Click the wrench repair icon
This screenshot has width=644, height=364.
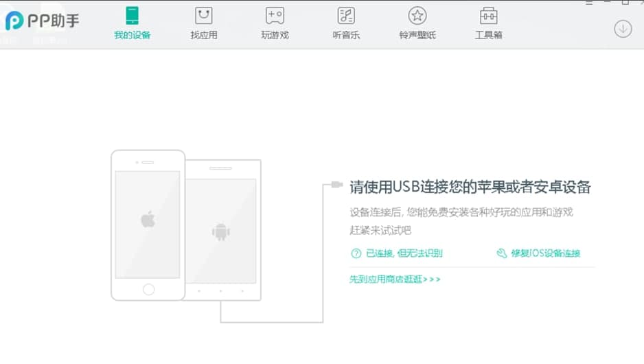click(501, 253)
